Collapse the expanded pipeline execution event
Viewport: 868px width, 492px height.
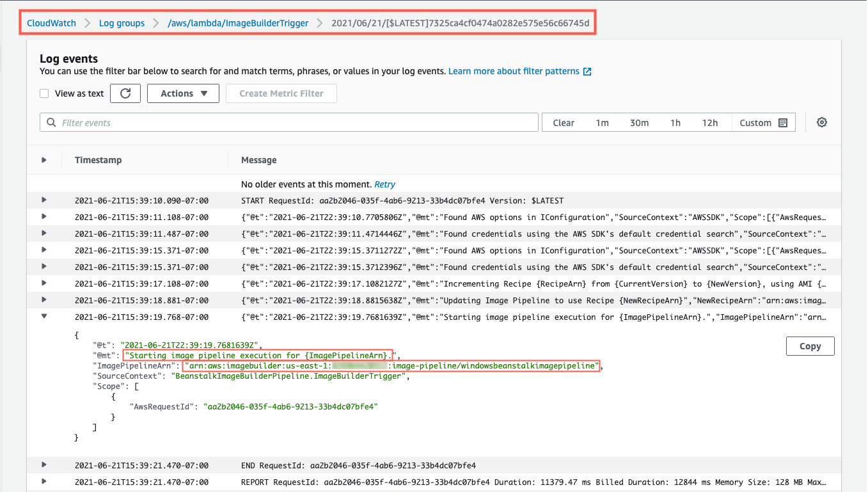coord(43,317)
